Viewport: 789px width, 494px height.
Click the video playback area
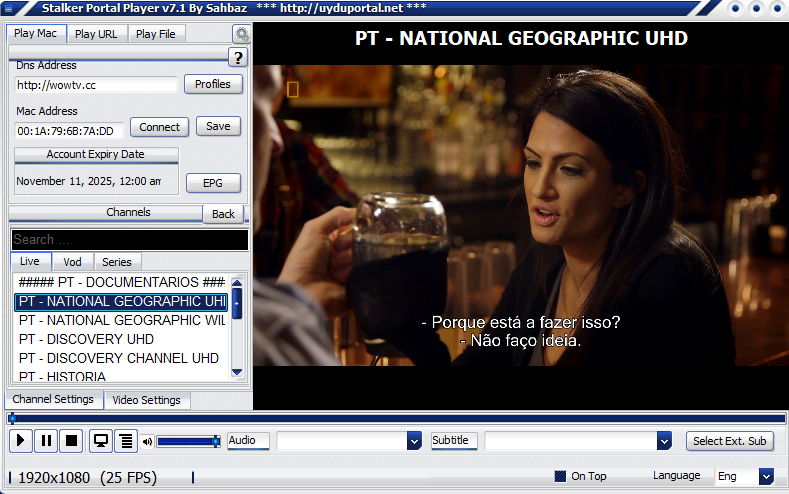click(521, 215)
